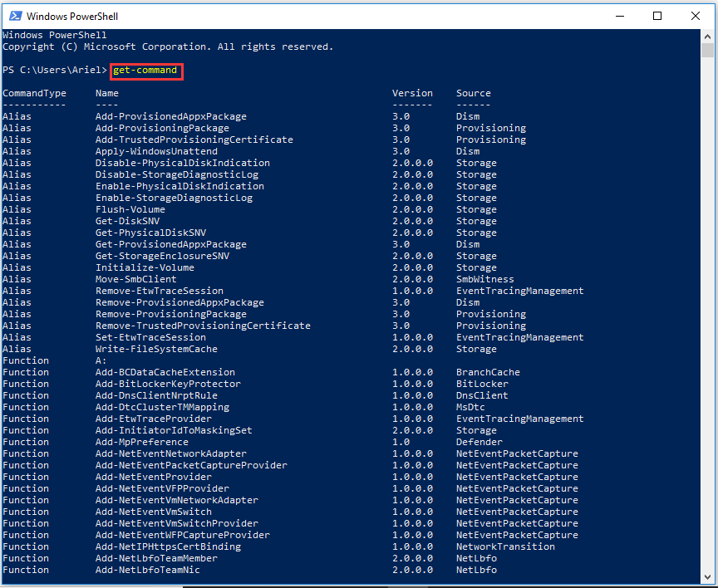718x588 pixels.
Task: Click Get-ProvisionedAppxPackage in the list
Action: pyautogui.click(x=171, y=244)
